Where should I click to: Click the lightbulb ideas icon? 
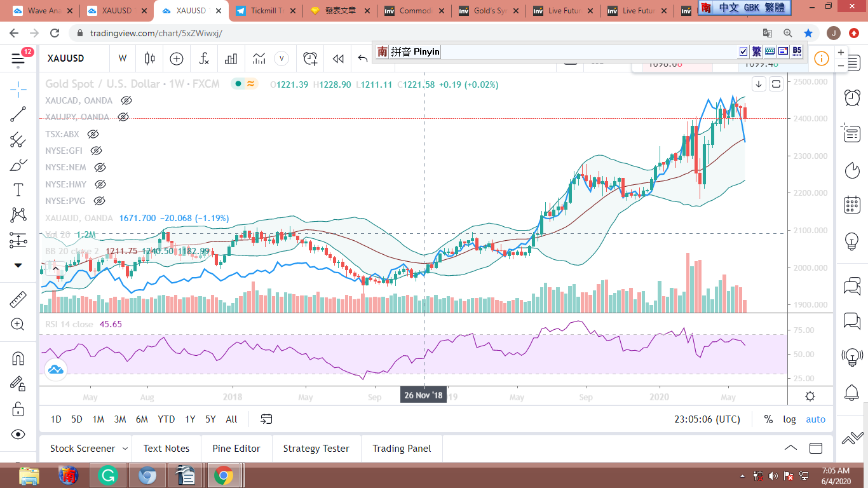852,241
